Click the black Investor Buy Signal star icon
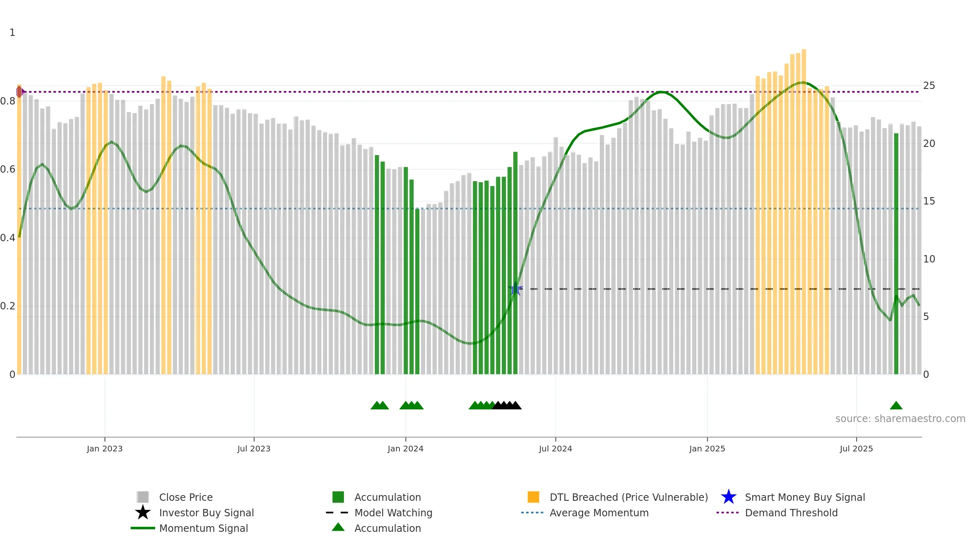 (143, 512)
